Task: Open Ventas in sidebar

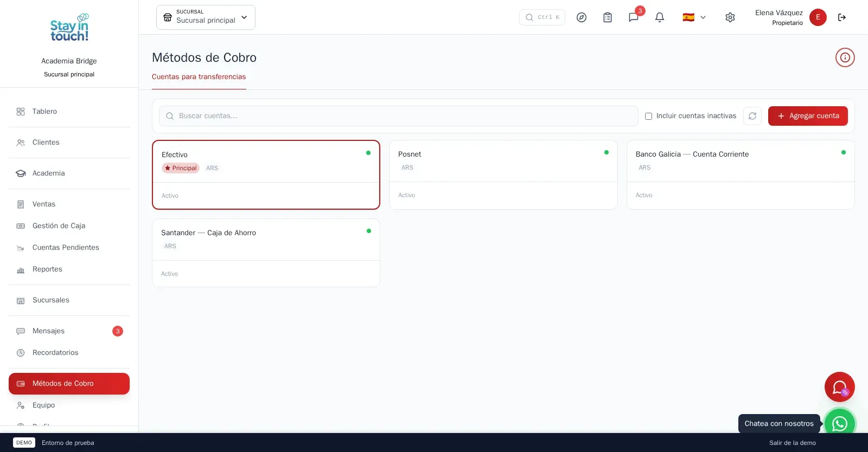Action: tap(69, 204)
